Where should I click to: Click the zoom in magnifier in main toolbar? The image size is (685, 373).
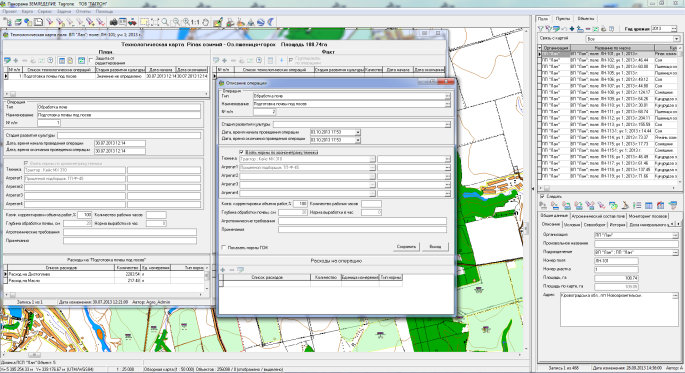(x=186, y=22)
